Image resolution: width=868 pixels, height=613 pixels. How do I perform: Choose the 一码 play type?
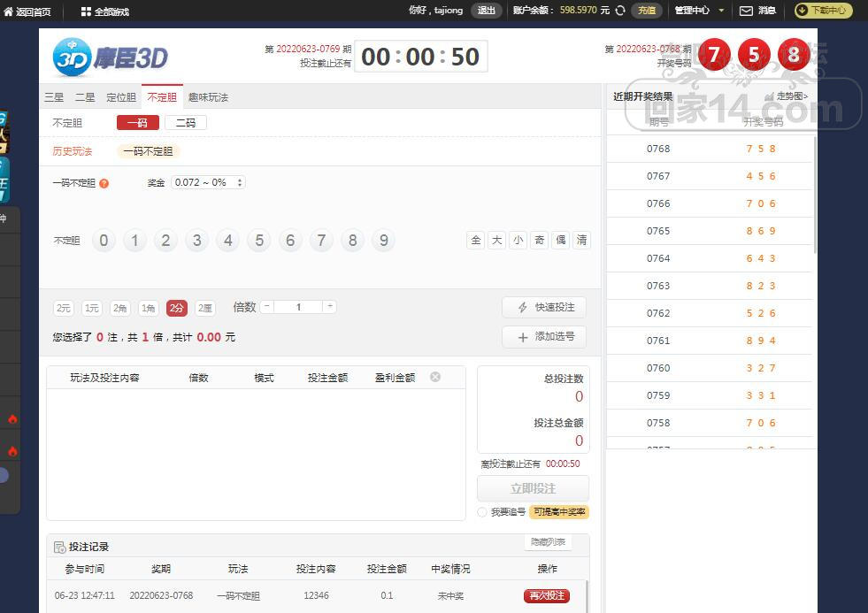[138, 123]
